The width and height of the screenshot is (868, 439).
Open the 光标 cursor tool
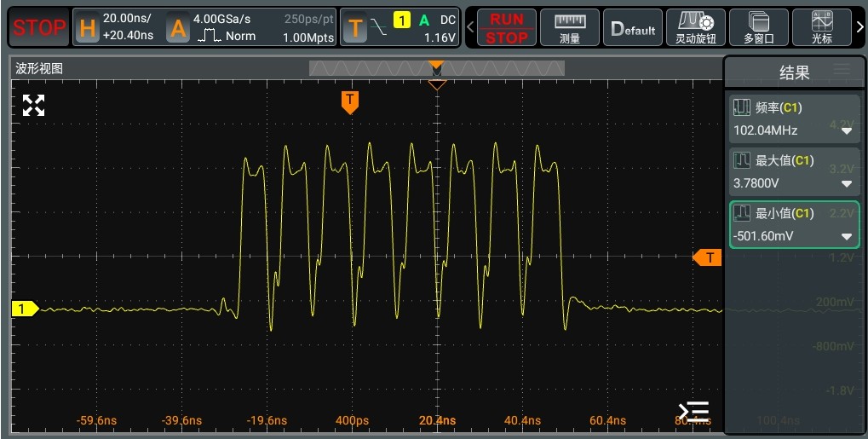(822, 28)
